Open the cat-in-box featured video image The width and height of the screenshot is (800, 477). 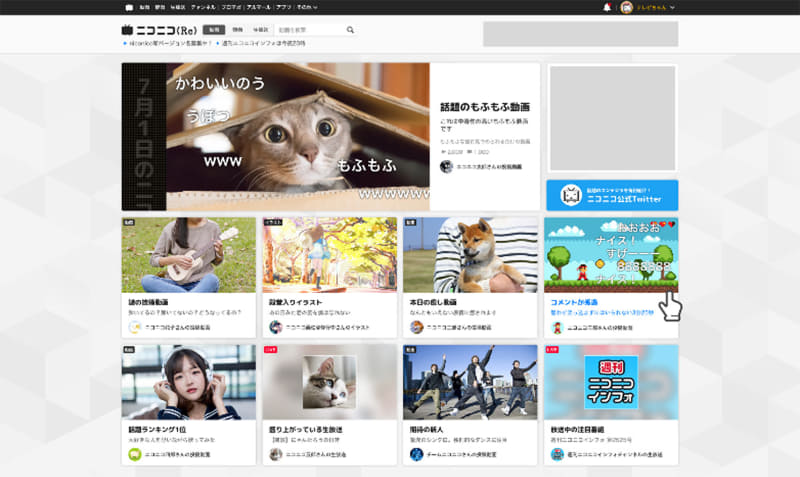pyautogui.click(x=298, y=137)
